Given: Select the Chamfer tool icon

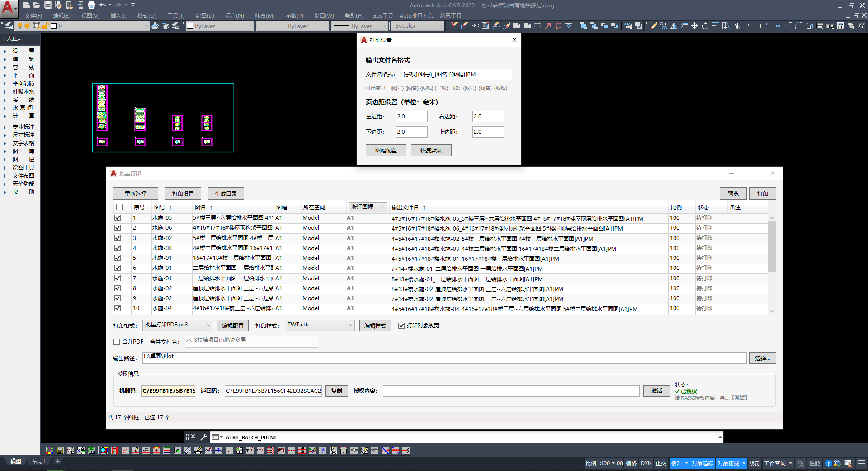Looking at the screenshot, I should click(788, 26).
